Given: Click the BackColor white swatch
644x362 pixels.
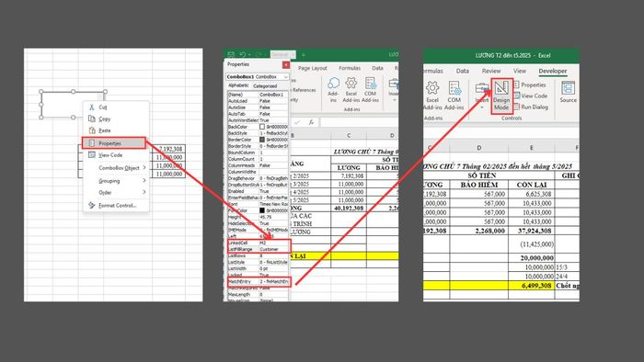Looking at the screenshot, I should [x=262, y=127].
